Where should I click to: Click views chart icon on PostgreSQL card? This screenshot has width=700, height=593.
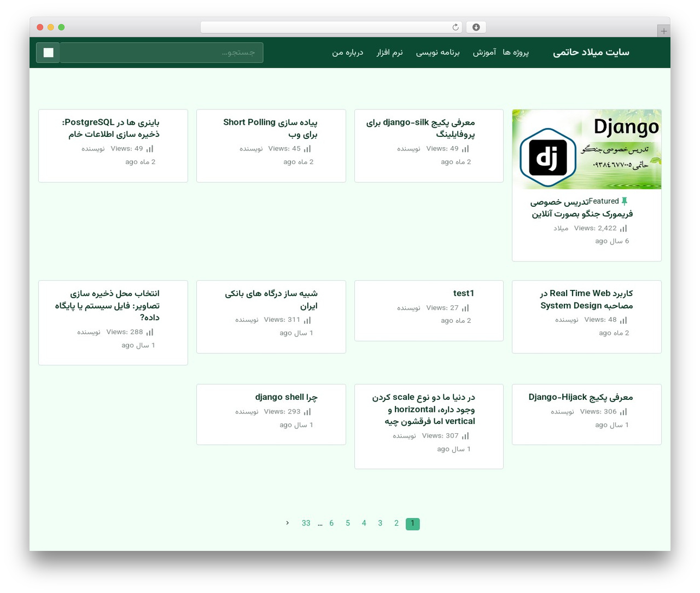150,149
